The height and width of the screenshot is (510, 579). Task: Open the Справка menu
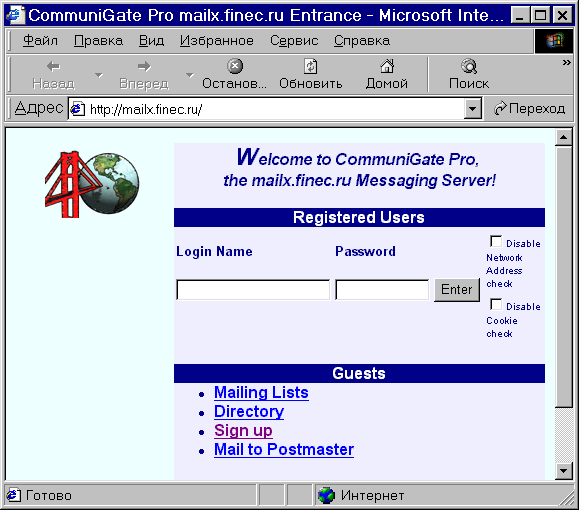(362, 41)
